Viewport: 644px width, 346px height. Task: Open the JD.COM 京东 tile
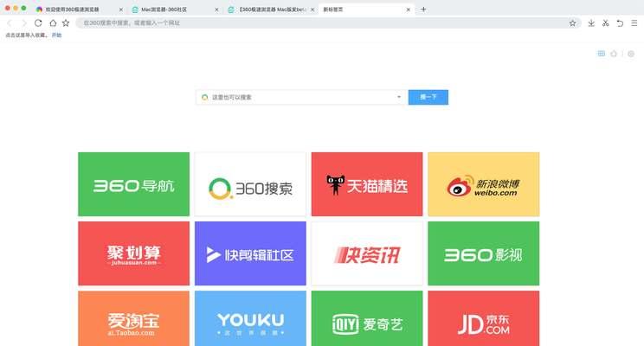[483, 318]
